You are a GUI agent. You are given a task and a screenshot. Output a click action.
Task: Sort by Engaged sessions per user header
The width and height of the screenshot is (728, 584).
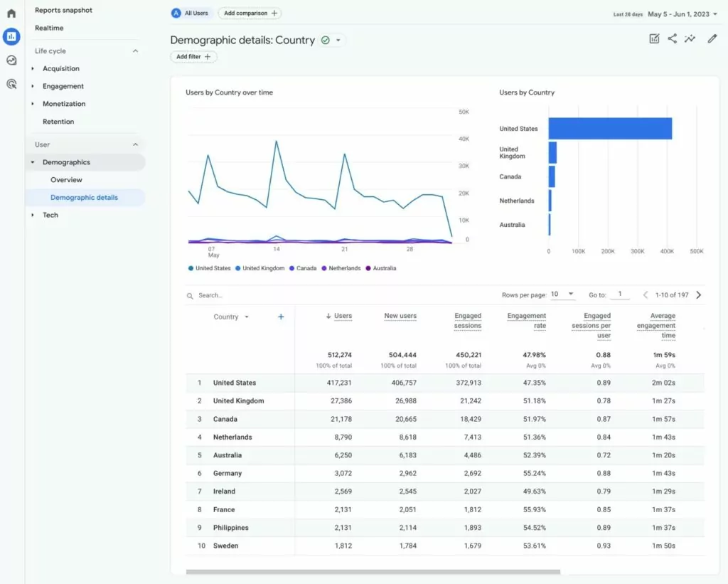coord(591,325)
